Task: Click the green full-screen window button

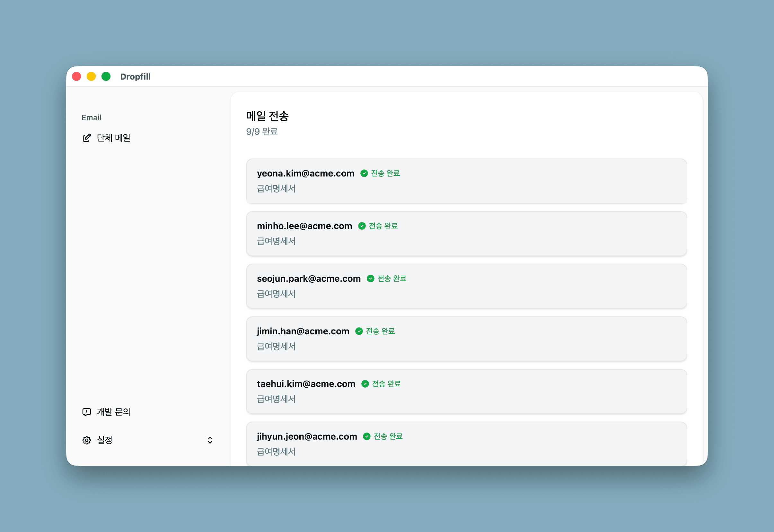Action: pos(106,77)
